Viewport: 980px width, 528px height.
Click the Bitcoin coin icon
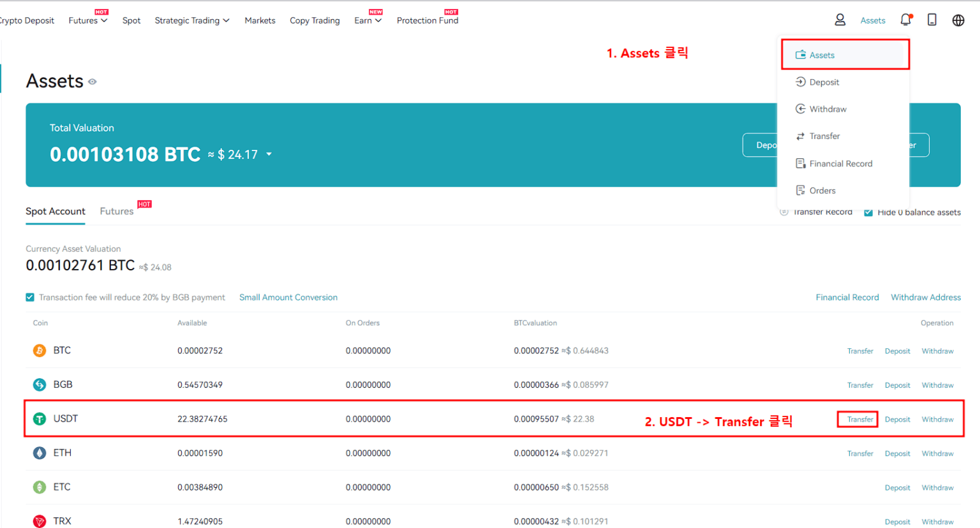click(x=40, y=351)
